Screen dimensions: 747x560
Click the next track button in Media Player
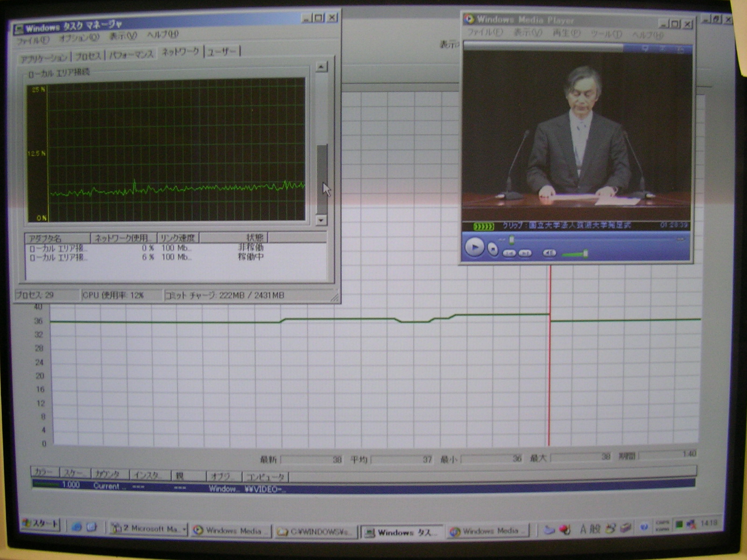click(525, 253)
